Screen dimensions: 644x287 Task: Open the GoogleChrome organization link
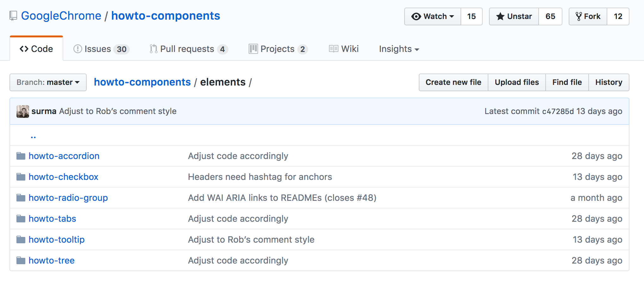point(61,16)
